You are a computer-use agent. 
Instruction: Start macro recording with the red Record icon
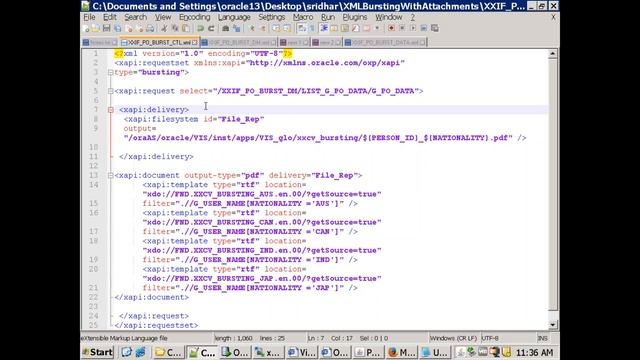391,28
